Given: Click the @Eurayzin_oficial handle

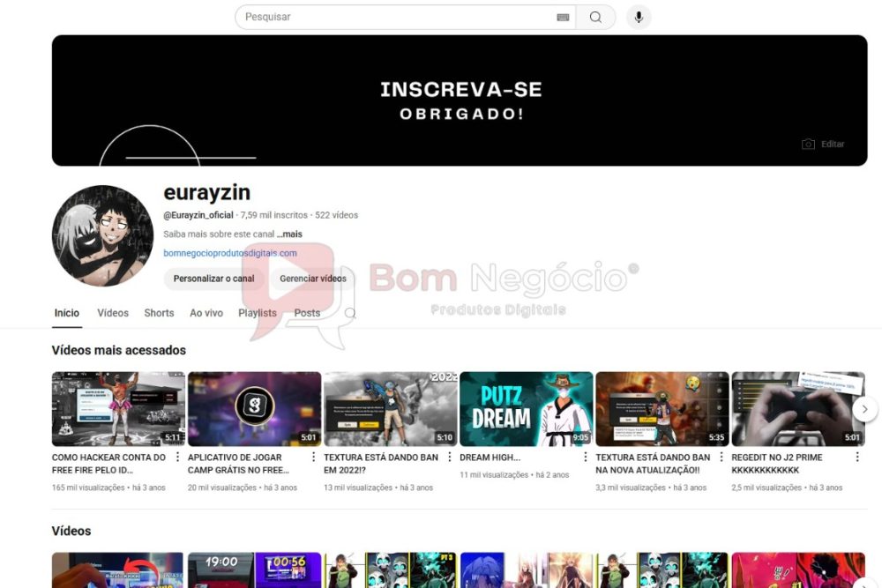Looking at the screenshot, I should click(x=198, y=215).
